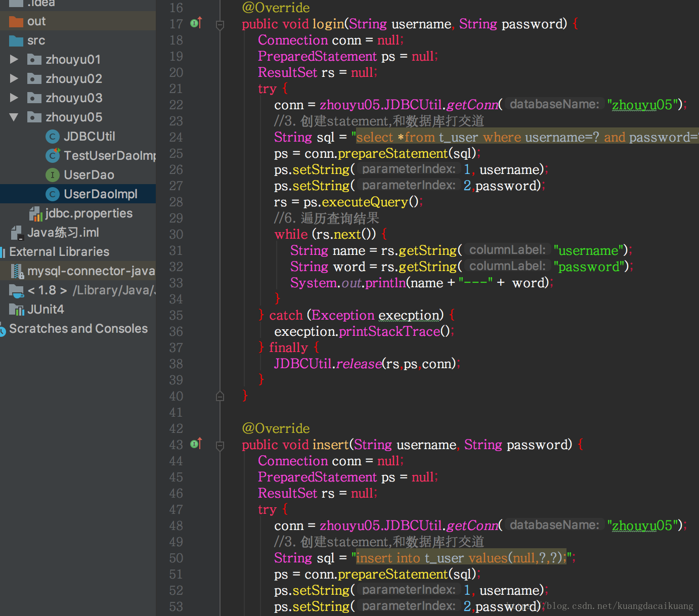Click the "username" string on line 31
This screenshot has height=616, width=699.
coord(588,250)
